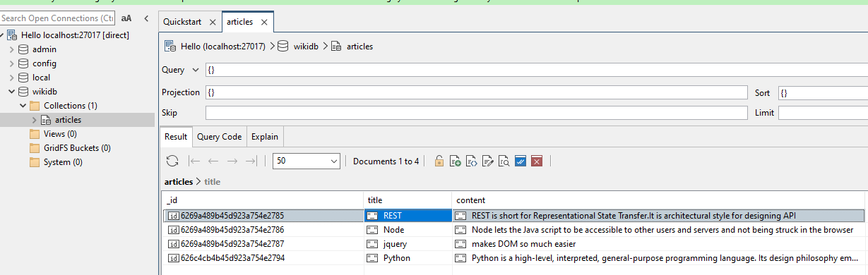Sort by the title column header
Screen dimensions: 868x275
tap(408, 200)
